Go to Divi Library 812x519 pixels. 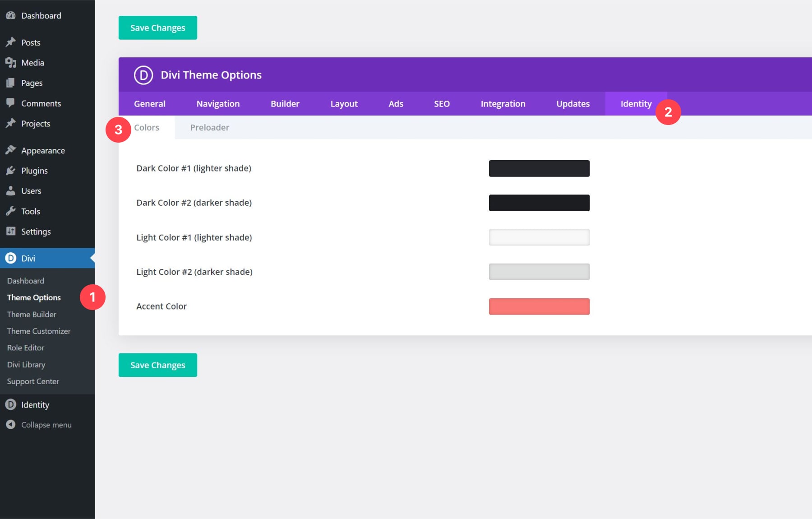tap(26, 365)
